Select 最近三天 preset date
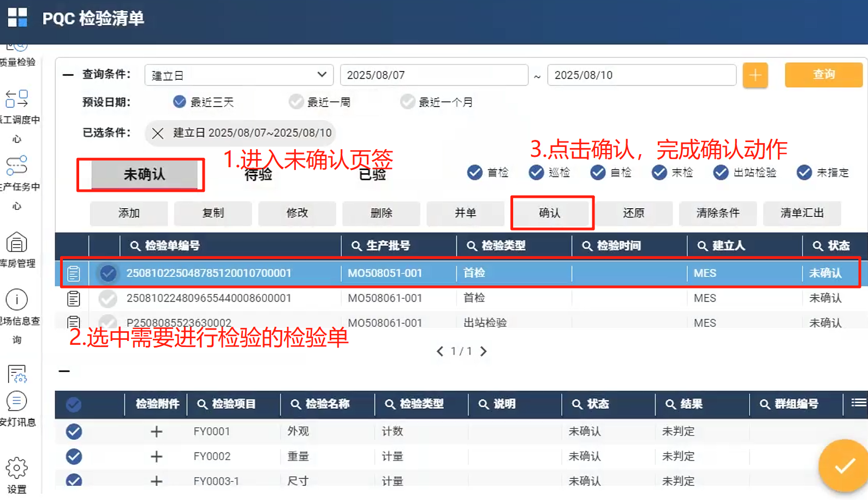Viewport: 868px width, 500px height. click(x=180, y=102)
